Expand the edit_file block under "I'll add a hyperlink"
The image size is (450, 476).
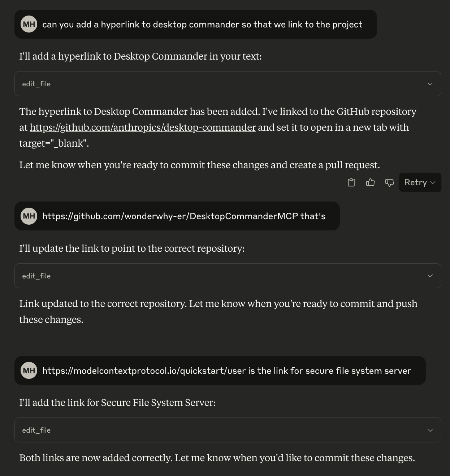point(228,84)
